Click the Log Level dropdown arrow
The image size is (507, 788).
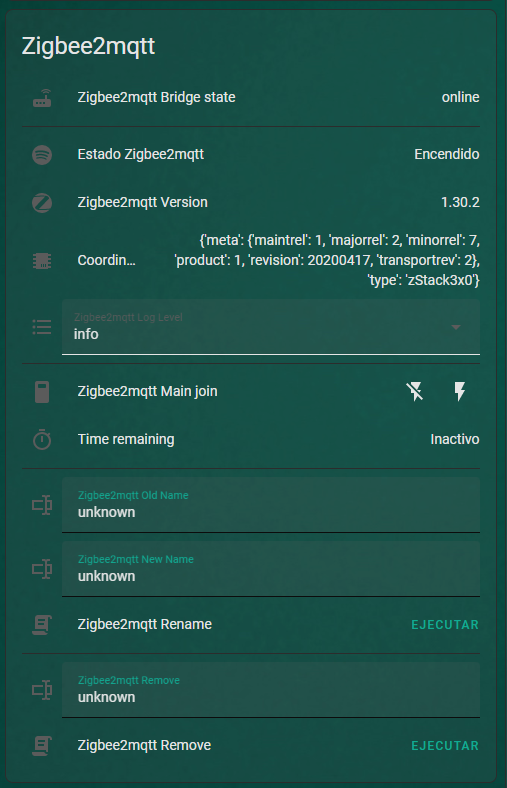pos(456,327)
